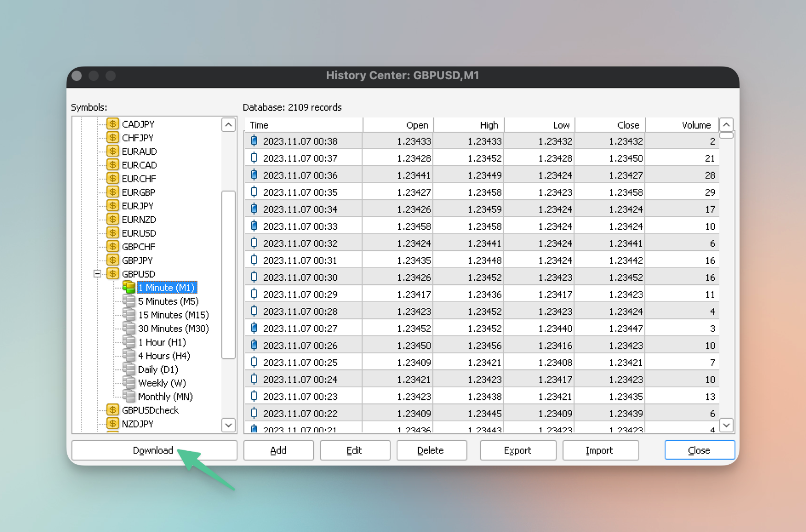Click records table scroll down arrow
This screenshot has width=806, height=532.
point(726,425)
